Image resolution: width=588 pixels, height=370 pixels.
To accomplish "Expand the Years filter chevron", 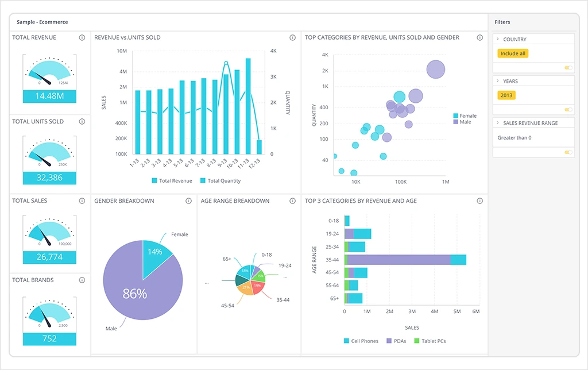I will coord(498,82).
